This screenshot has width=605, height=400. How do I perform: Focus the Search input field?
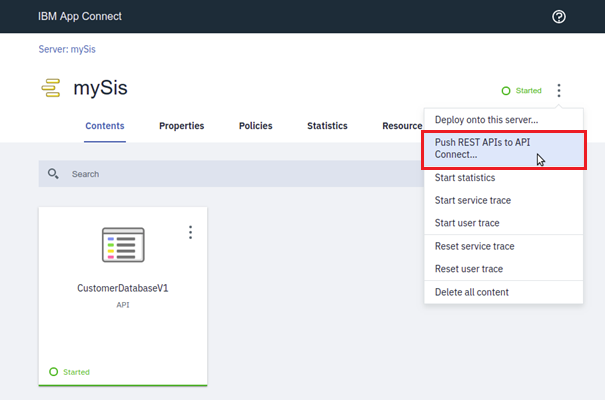231,174
